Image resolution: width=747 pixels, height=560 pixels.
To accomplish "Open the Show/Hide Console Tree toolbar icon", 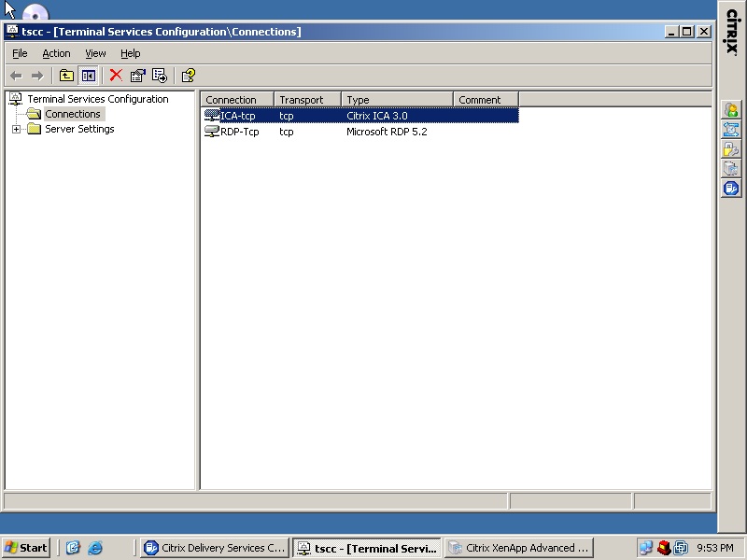I will click(88, 76).
